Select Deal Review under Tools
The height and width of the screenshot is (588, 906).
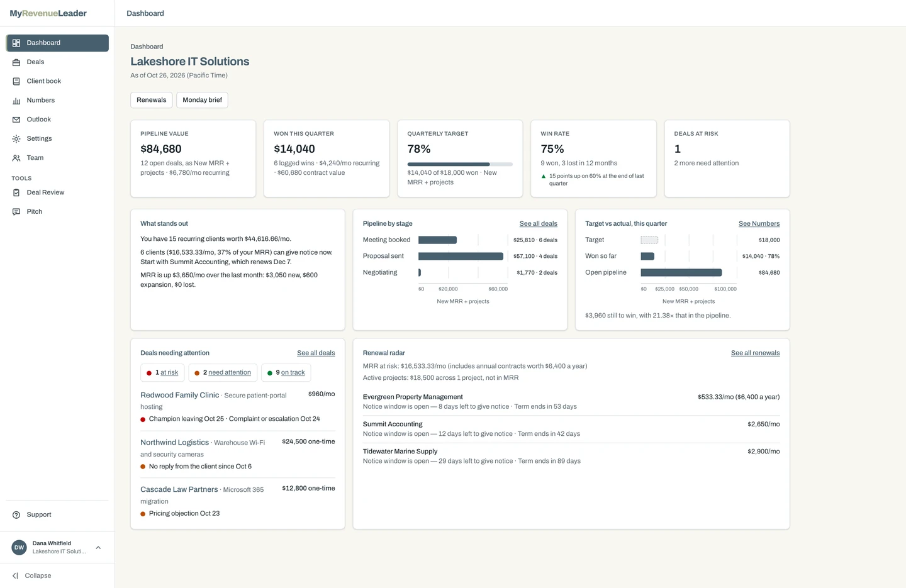pos(57,192)
